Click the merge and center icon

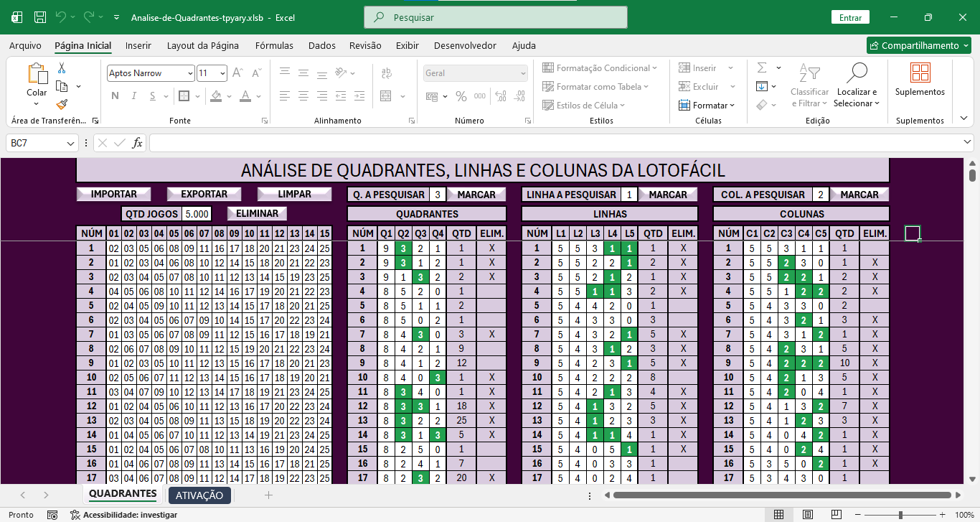pos(385,96)
